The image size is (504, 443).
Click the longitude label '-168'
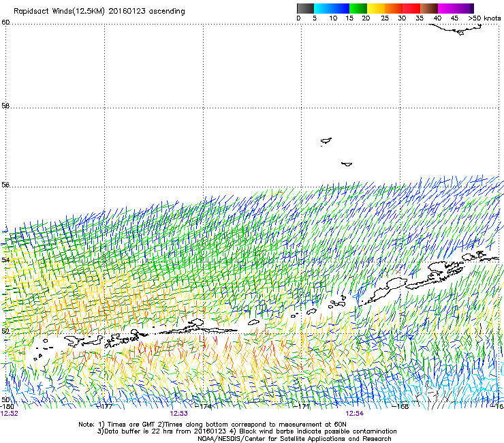[x=400, y=406]
